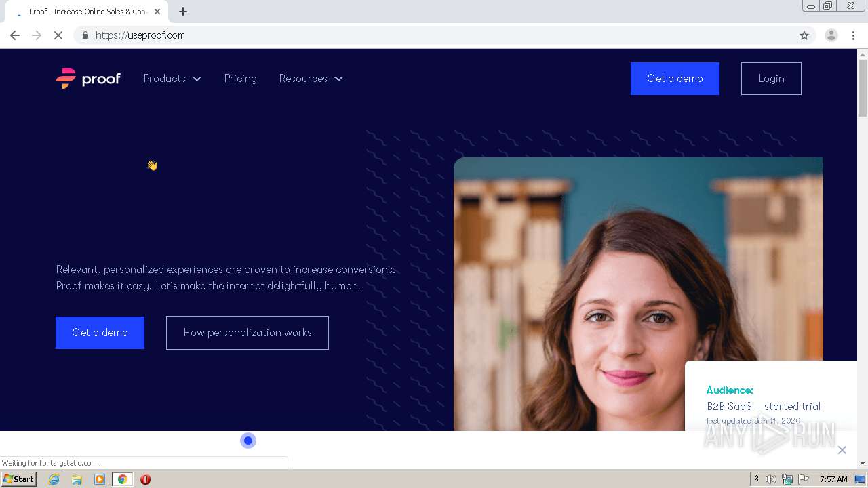Go back to previous page
Image resolution: width=868 pixels, height=488 pixels.
[x=15, y=35]
